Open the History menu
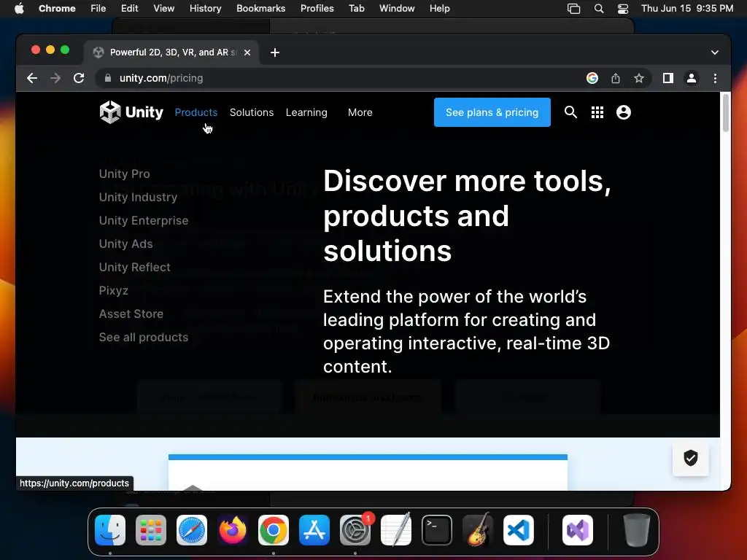The width and height of the screenshot is (747, 560). point(205,8)
